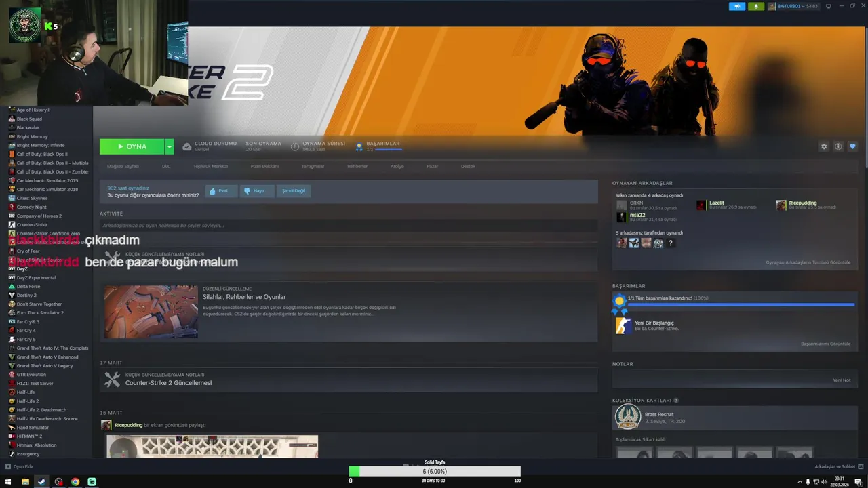
Task: Click the Oynama Süresi clock icon
Action: (x=295, y=146)
